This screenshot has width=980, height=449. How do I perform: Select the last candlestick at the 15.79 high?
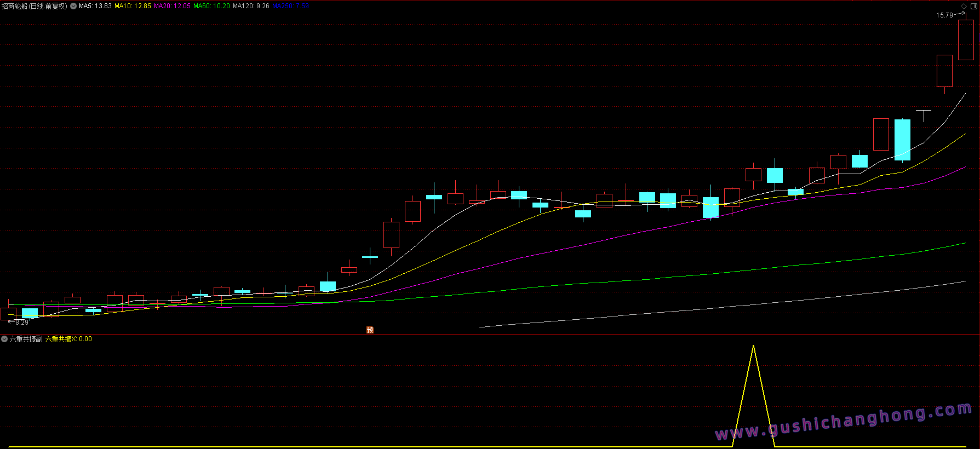(x=966, y=39)
